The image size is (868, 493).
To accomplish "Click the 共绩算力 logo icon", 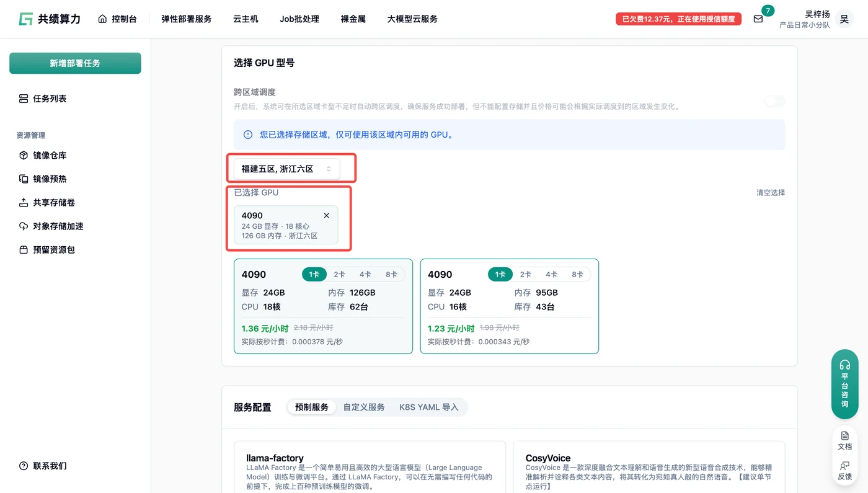I will click(x=25, y=19).
